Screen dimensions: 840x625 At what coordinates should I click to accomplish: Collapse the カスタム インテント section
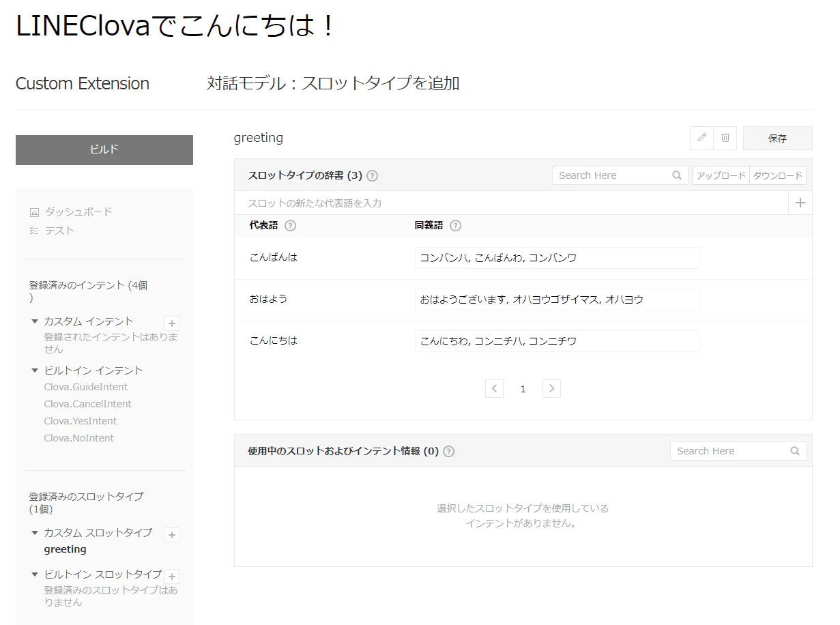(x=35, y=321)
